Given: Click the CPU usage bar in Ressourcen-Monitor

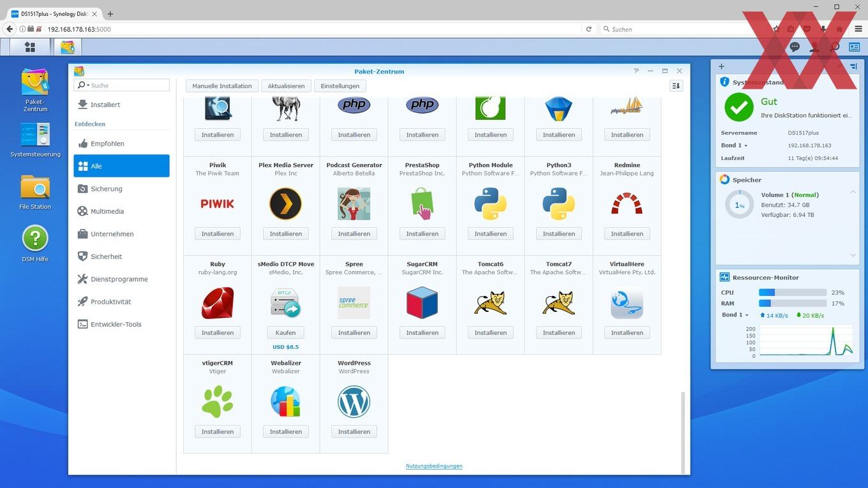Looking at the screenshot, I should pyautogui.click(x=793, y=292).
